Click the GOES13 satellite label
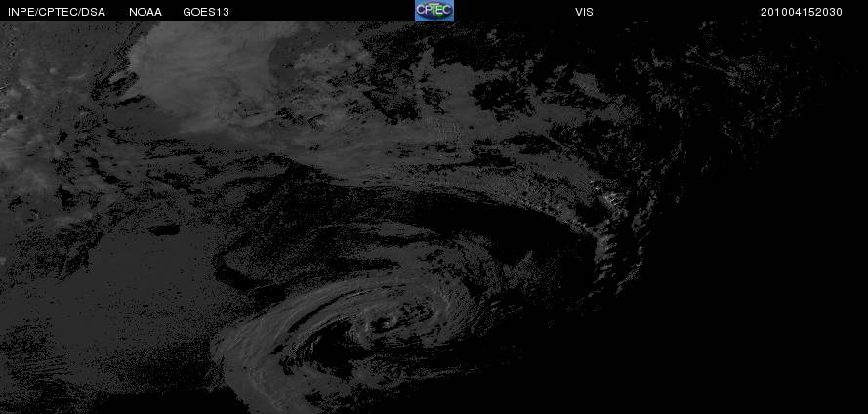The width and height of the screenshot is (868, 414). pos(206,12)
